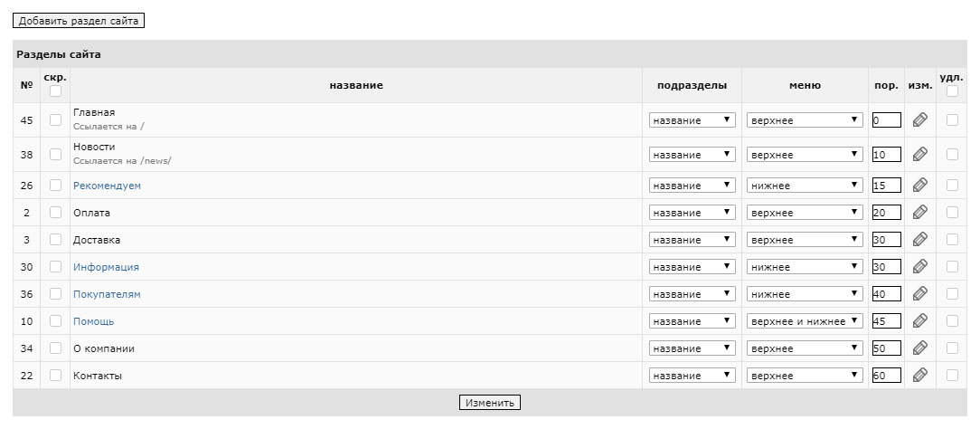Viewport: 980px width, 429px height.
Task: Edit О компании using its pencil icon
Action: tap(919, 348)
